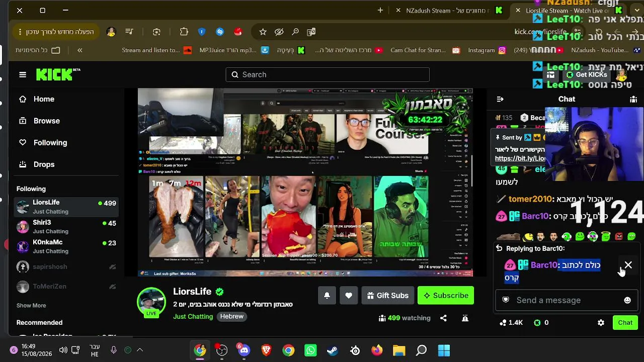Open the pinned bit.ly link in chat
Screen dimensions: 644x362
click(x=520, y=158)
